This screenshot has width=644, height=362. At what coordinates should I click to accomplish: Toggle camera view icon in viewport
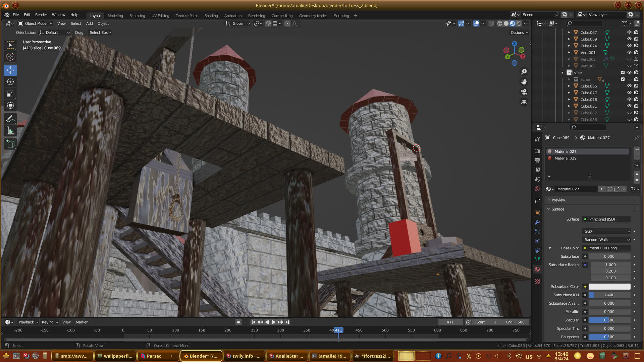pos(524,92)
